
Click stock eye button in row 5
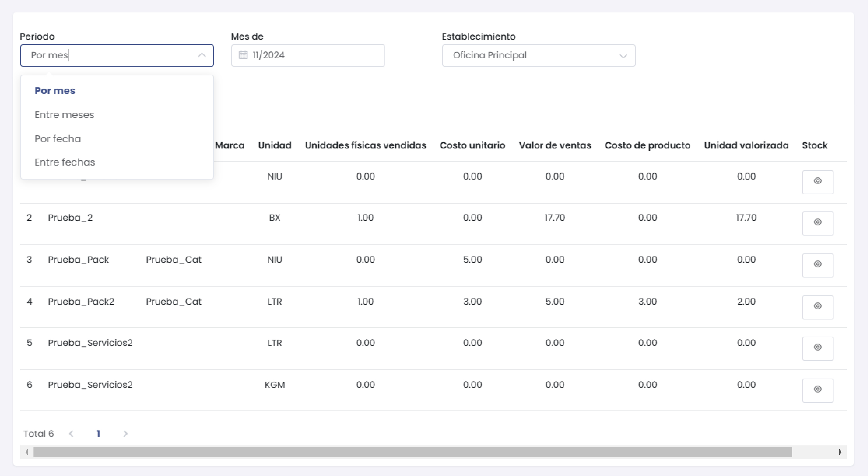(x=817, y=348)
